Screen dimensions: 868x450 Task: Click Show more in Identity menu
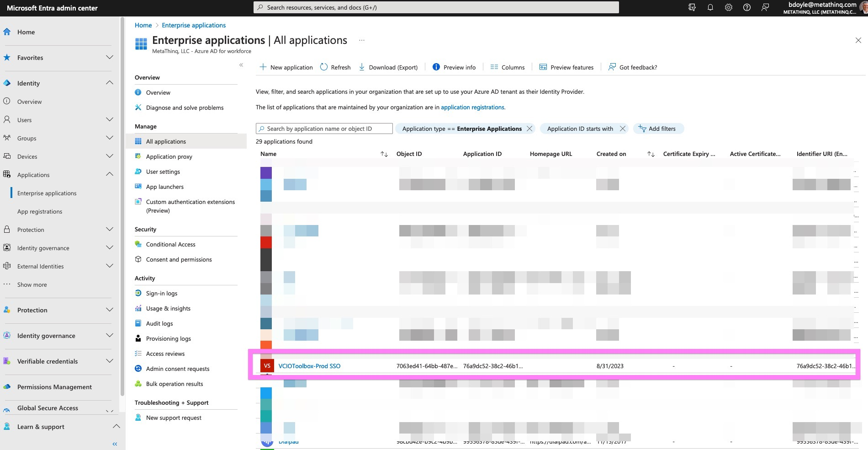coord(32,284)
